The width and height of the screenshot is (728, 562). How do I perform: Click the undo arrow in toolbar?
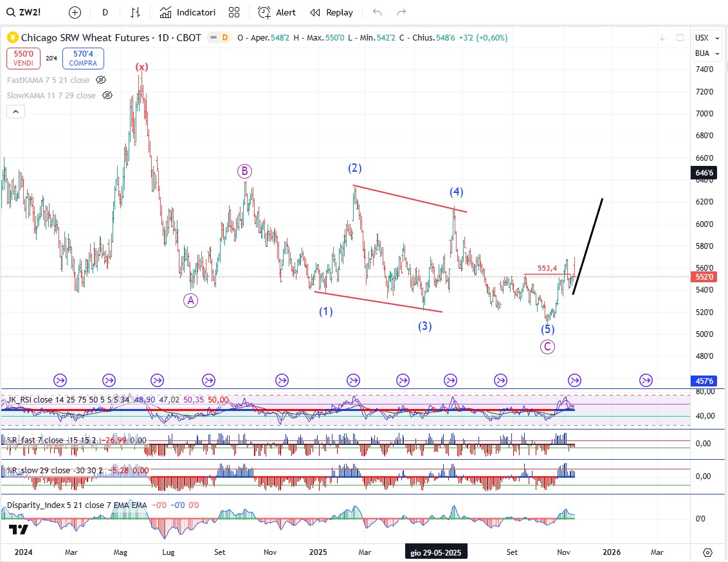(x=377, y=12)
